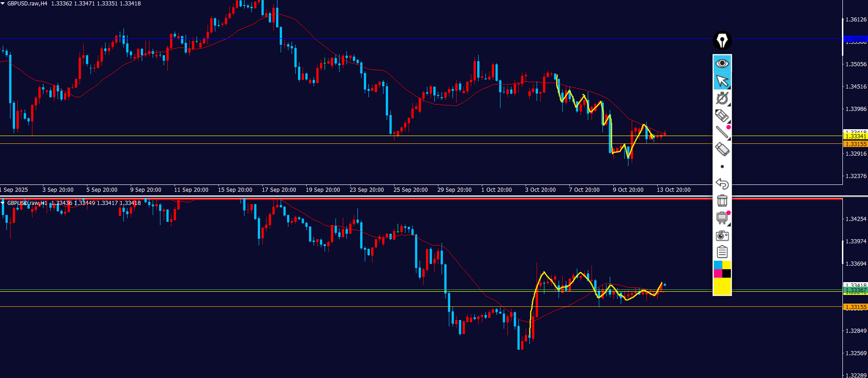This screenshot has height=378, width=868.
Task: Choose the straight line drawing tool
Action: [722, 132]
